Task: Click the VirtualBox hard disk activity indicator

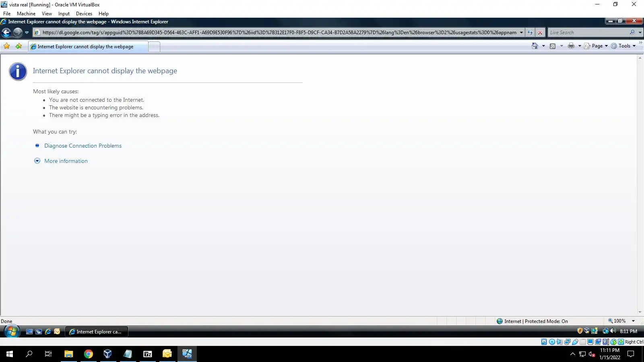Action: pos(544,342)
